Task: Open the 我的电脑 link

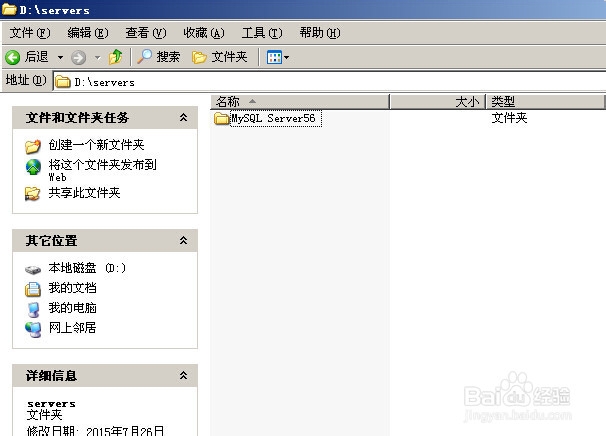Action: click(x=72, y=308)
